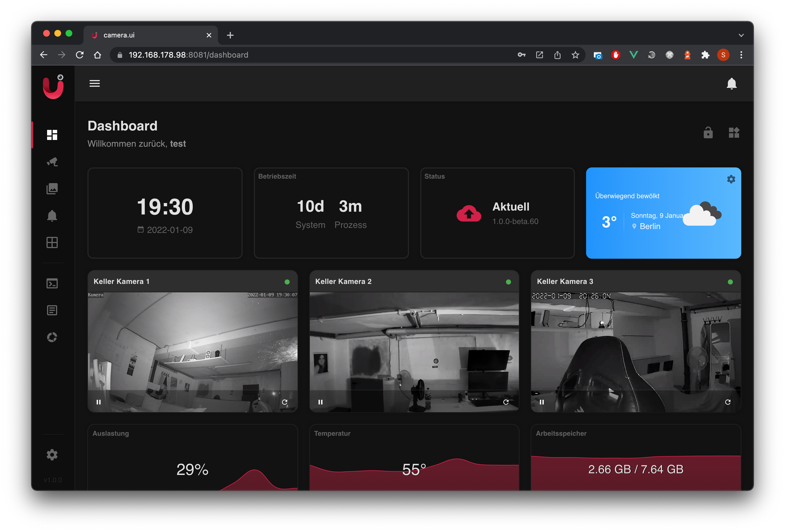Screen dimensions: 785x532
Task: Click the v1.0.0 version label
Action: point(53,480)
